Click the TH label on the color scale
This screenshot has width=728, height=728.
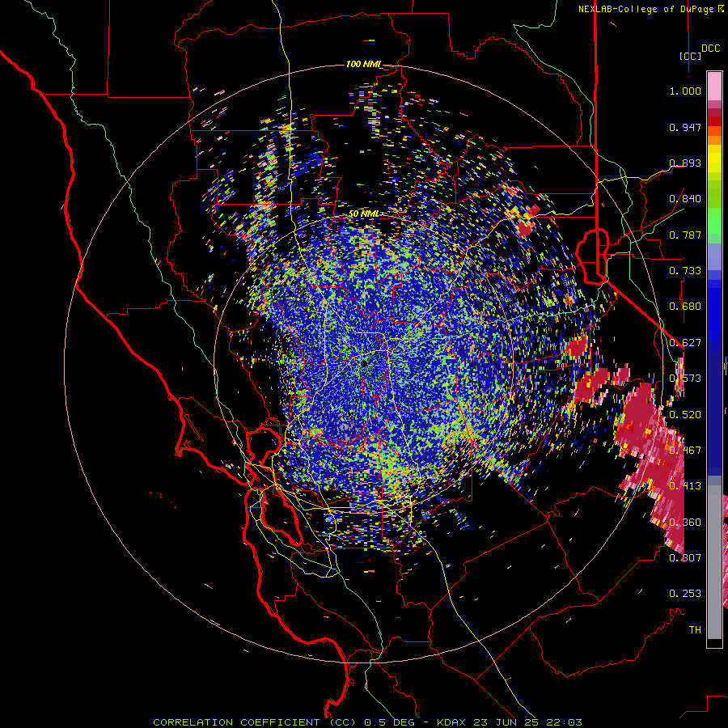(x=695, y=629)
